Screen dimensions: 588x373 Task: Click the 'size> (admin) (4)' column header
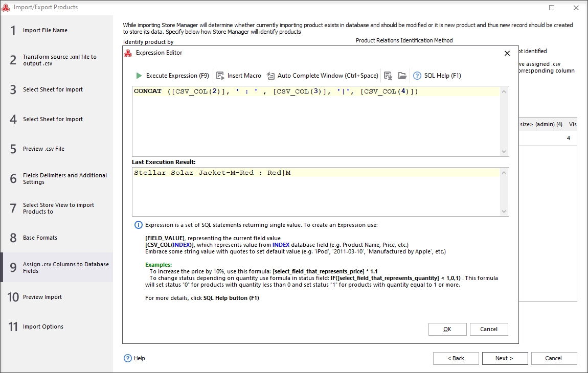coord(541,125)
